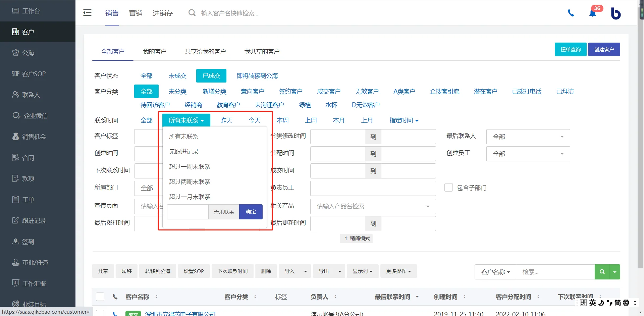644x316 pixels.
Task: Click the 设置SOP button
Action: [x=194, y=271]
